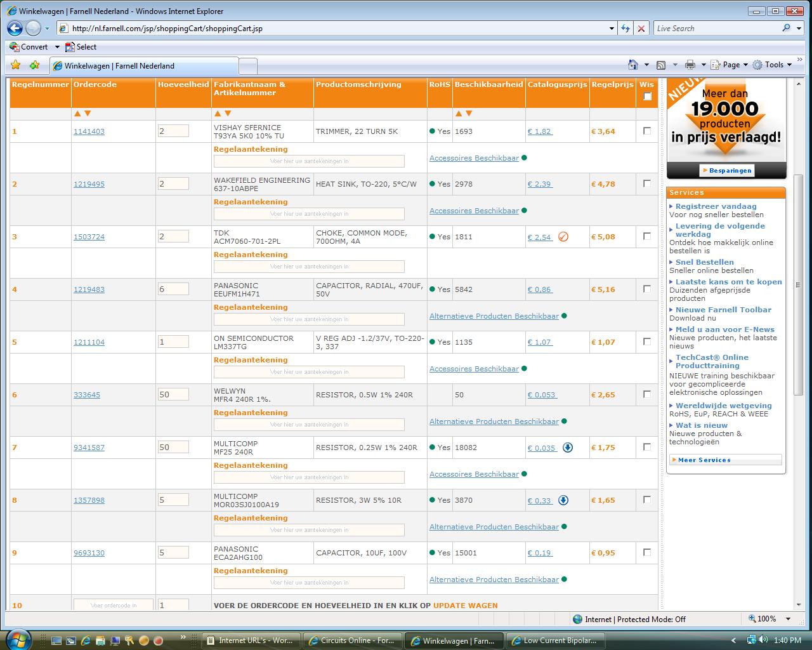Click Registreer vandaag in Services
The height and width of the screenshot is (650, 812).
[716, 206]
